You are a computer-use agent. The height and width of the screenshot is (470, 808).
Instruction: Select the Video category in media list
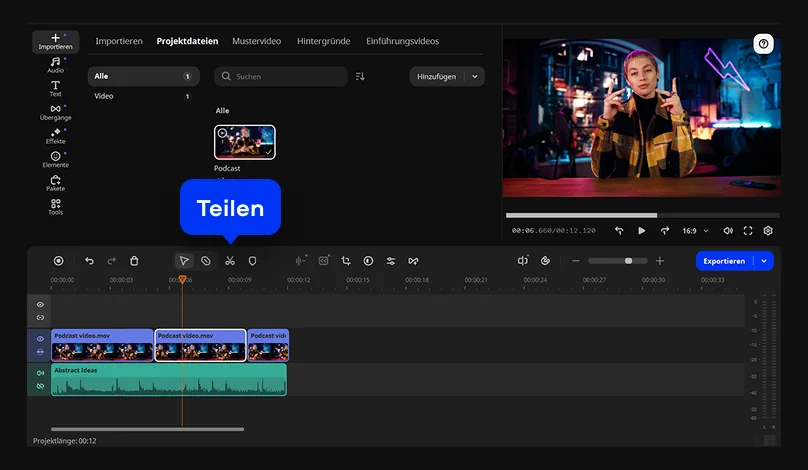(x=104, y=96)
